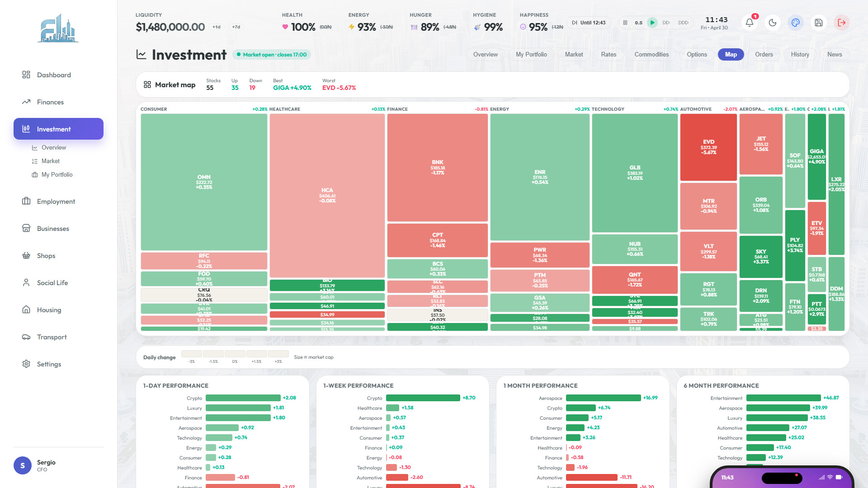This screenshot has height=488, width=868.
Task: Switch to the History tab
Action: click(x=800, y=55)
